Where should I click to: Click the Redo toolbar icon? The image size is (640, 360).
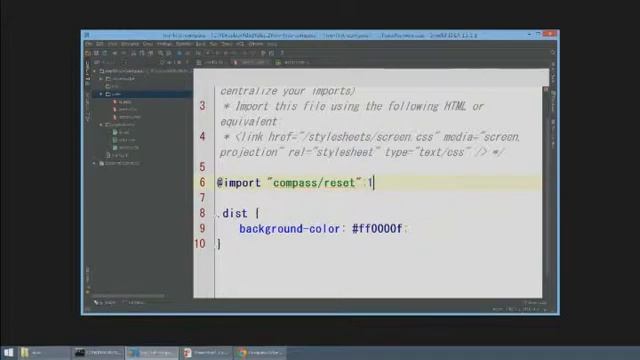123,53
